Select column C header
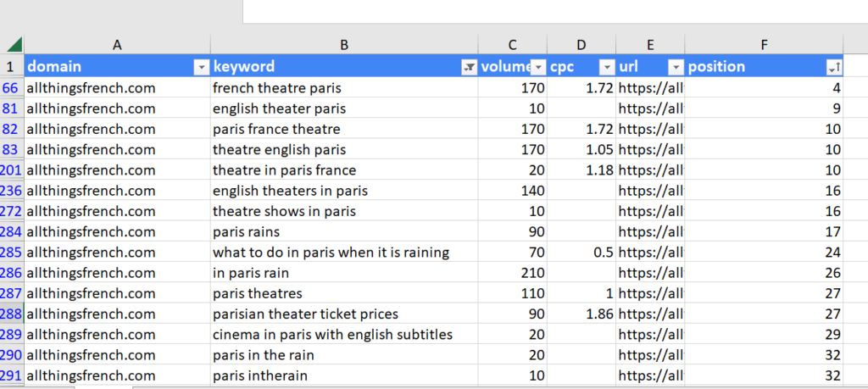 click(x=512, y=45)
